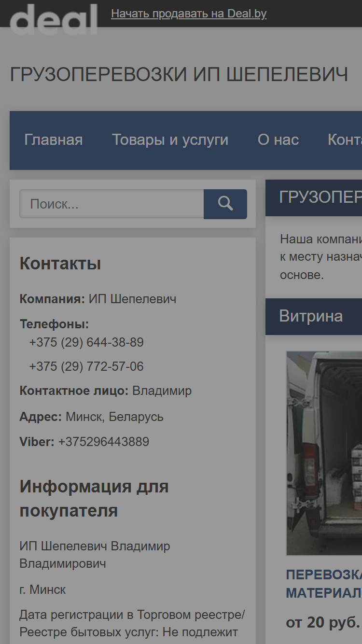The width and height of the screenshot is (362, 644).
Task: Click the Контакты sidebar heading
Action: [60, 264]
